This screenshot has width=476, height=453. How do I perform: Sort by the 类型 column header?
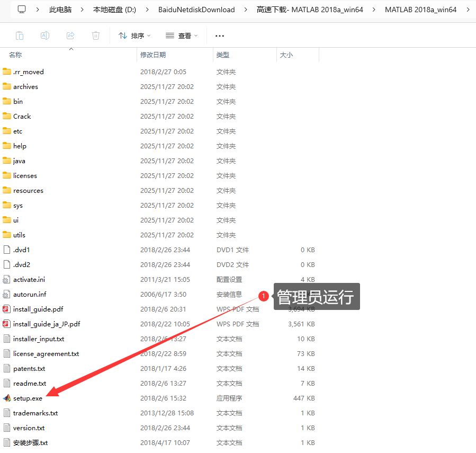223,55
